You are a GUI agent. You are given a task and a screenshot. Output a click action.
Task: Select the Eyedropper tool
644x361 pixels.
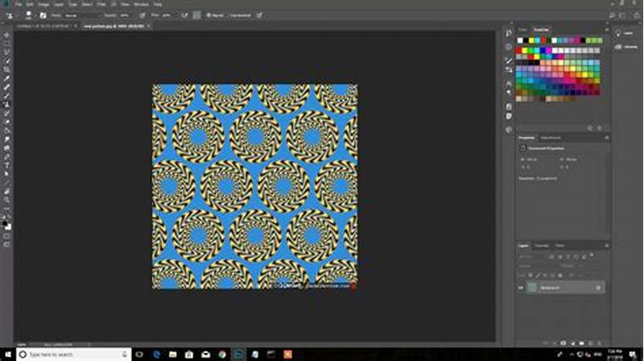(6, 78)
